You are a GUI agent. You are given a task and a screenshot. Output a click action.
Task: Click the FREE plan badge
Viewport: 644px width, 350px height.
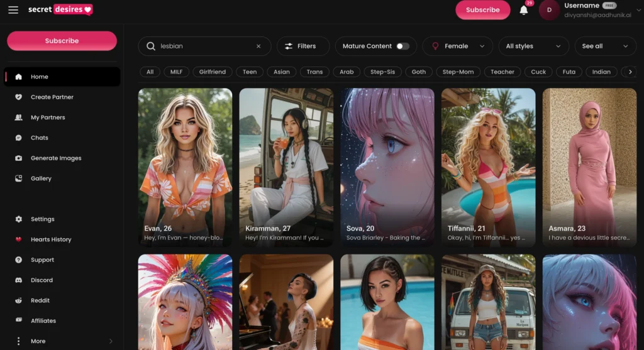click(609, 5)
